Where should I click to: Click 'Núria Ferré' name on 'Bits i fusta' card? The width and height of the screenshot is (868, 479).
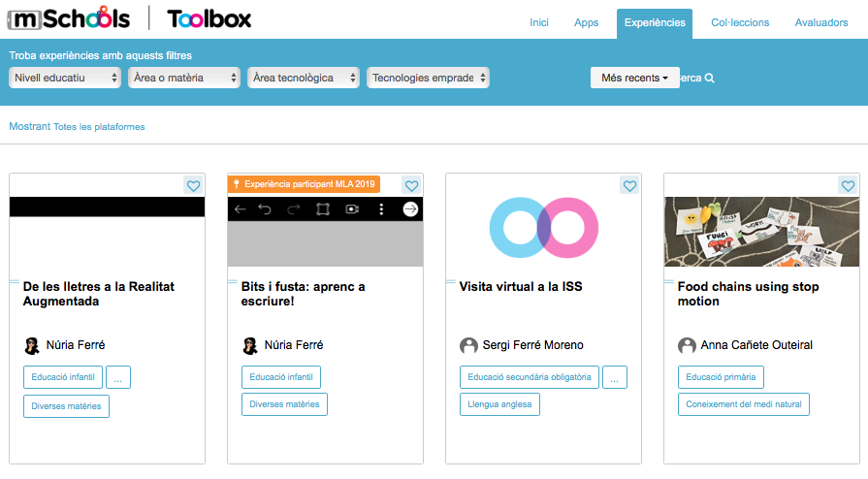click(x=294, y=345)
